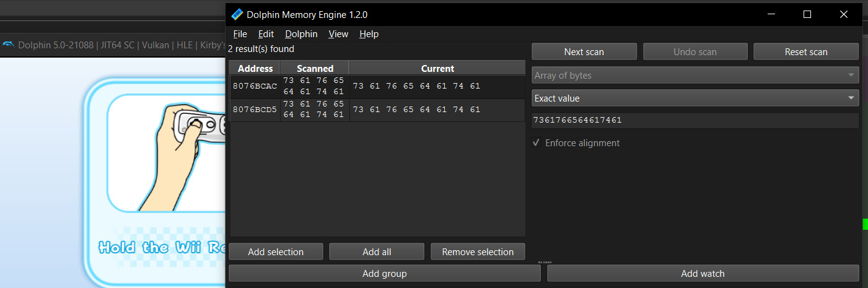Open the Dolphin menu
The width and height of the screenshot is (868, 288).
pyautogui.click(x=301, y=34)
